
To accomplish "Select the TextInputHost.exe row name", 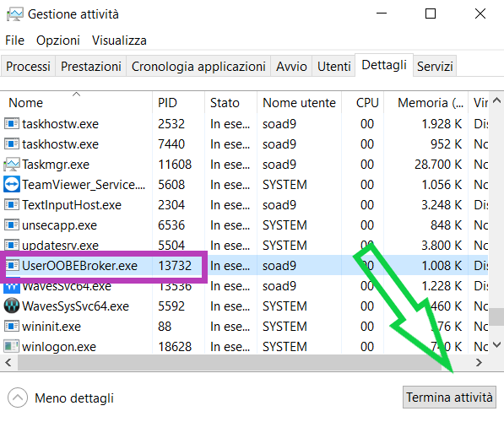I will 72,205.
